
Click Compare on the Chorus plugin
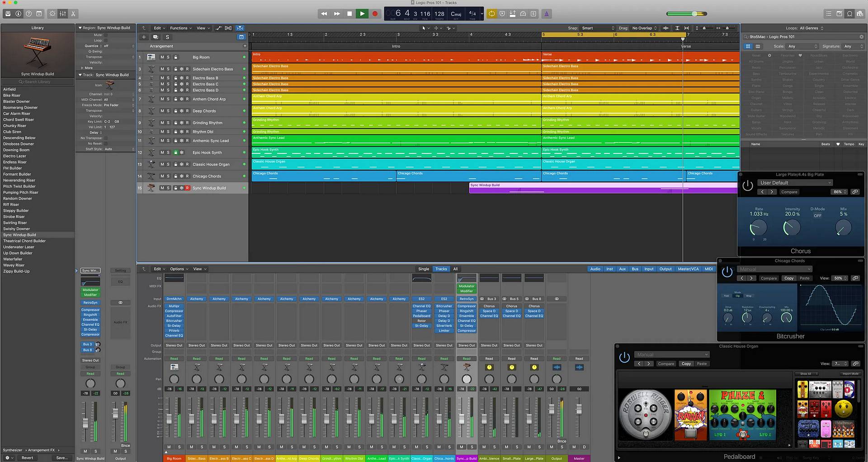[789, 192]
